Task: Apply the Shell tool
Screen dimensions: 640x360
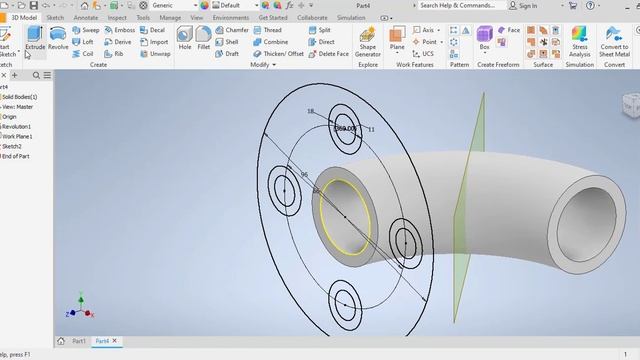Action: tap(227, 42)
